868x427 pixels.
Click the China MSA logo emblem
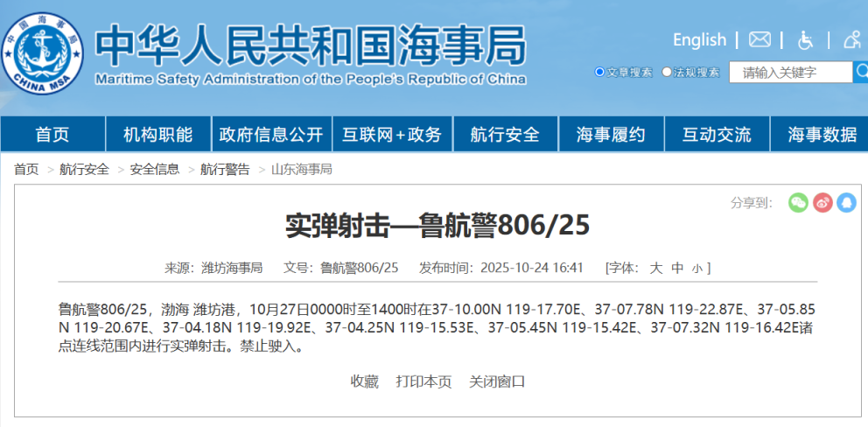42,52
